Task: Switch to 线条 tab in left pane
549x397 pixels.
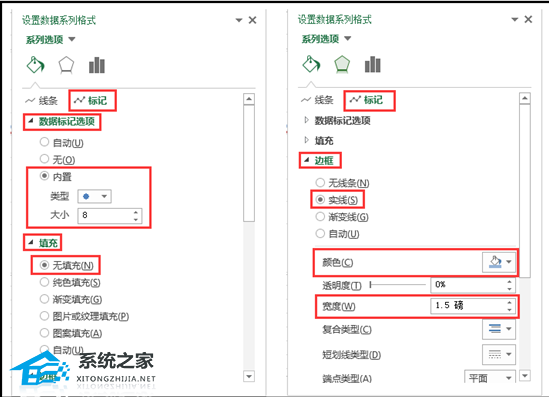Action: (x=41, y=101)
